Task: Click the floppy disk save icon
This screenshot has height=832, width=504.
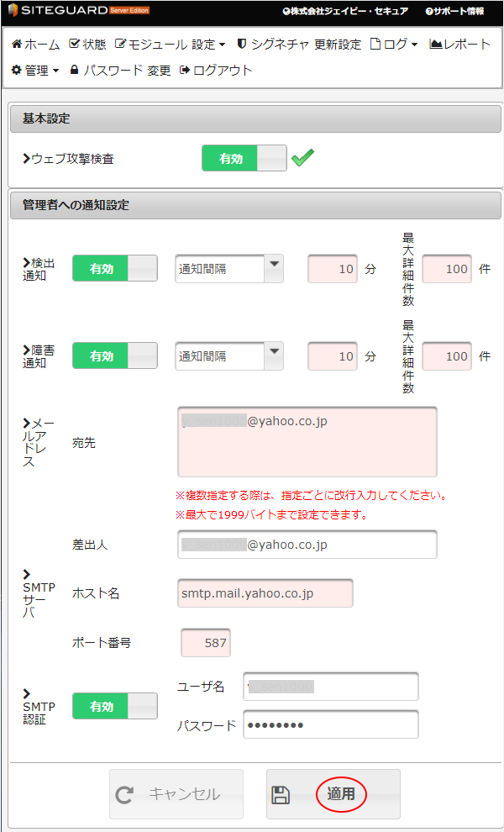Action: click(x=281, y=794)
